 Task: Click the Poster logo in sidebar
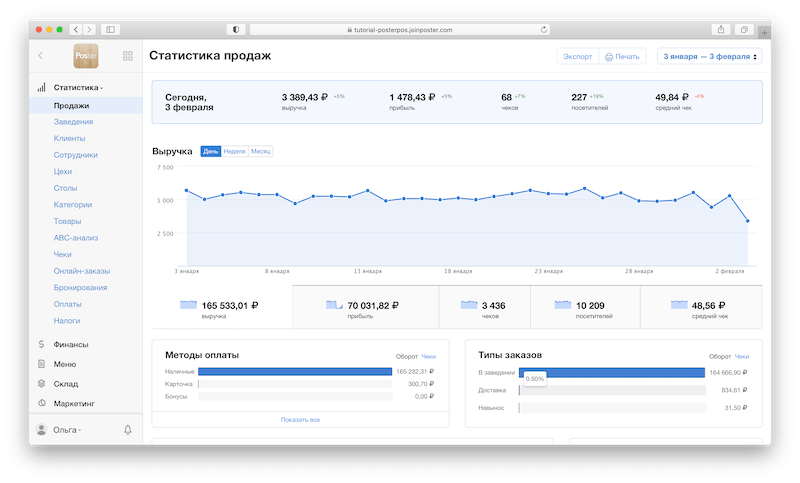(x=87, y=57)
